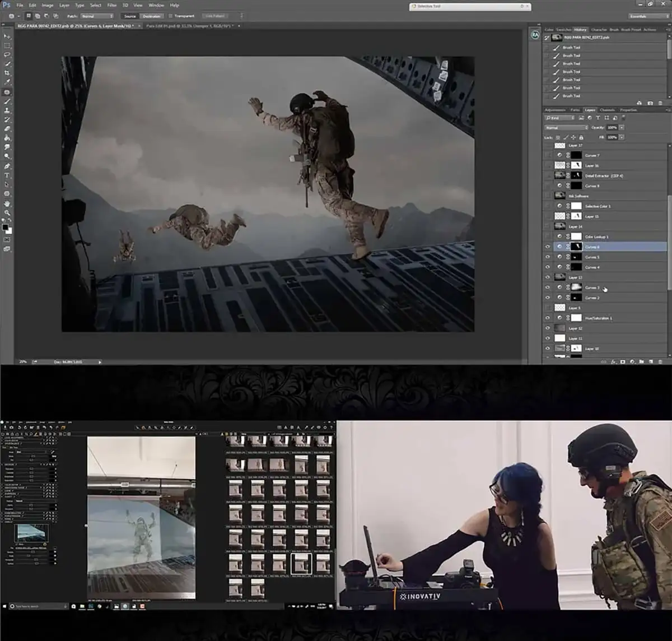Select the Clone Stamp tool

click(x=7, y=110)
